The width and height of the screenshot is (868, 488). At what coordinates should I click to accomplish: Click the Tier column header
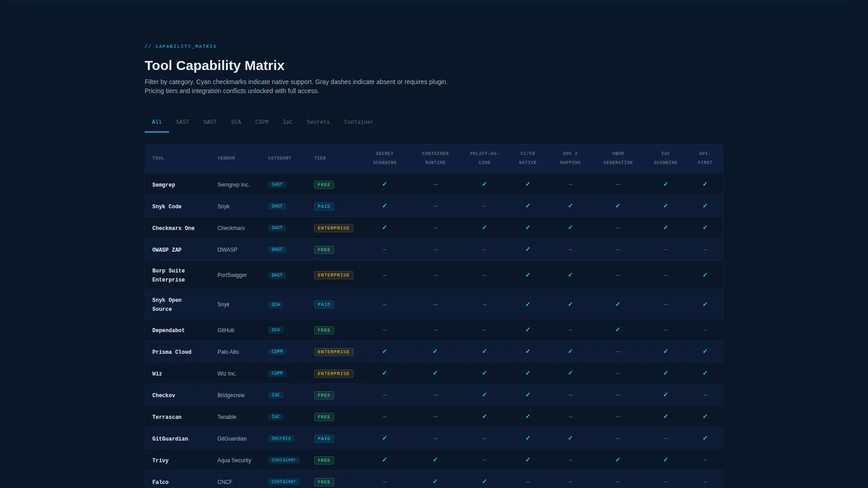pyautogui.click(x=320, y=158)
